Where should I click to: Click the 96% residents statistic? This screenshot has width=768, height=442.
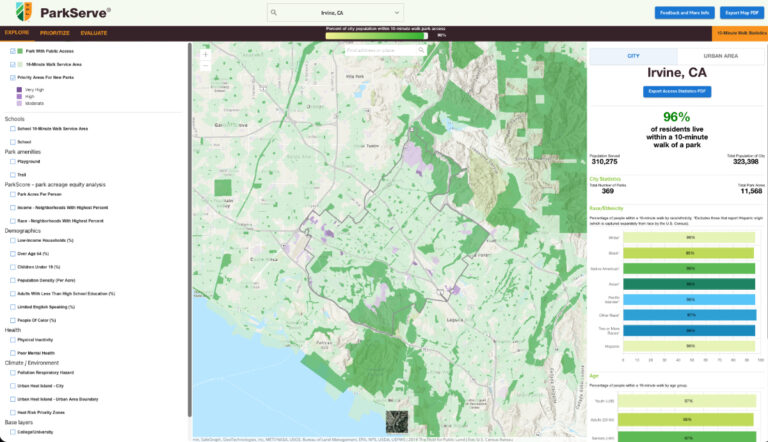[676, 117]
